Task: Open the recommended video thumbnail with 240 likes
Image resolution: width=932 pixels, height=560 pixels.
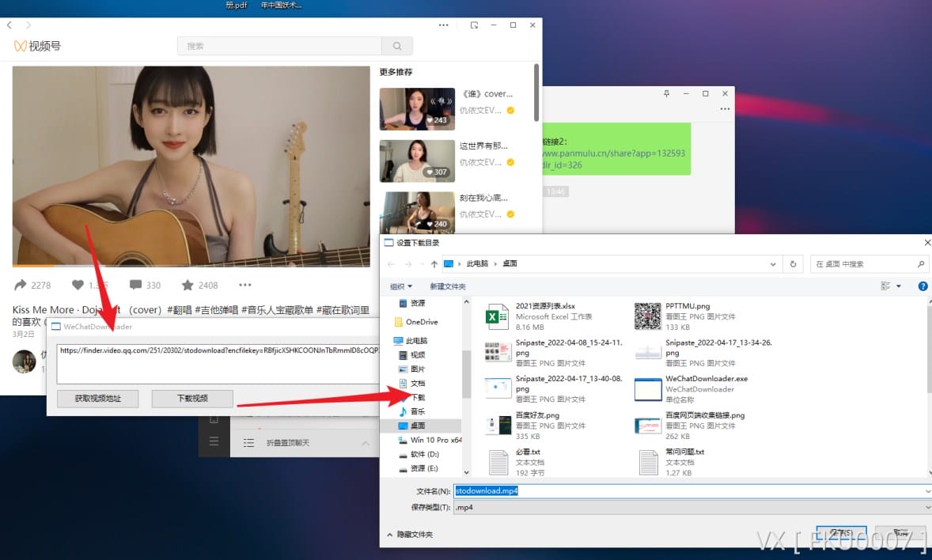Action: tap(417, 212)
